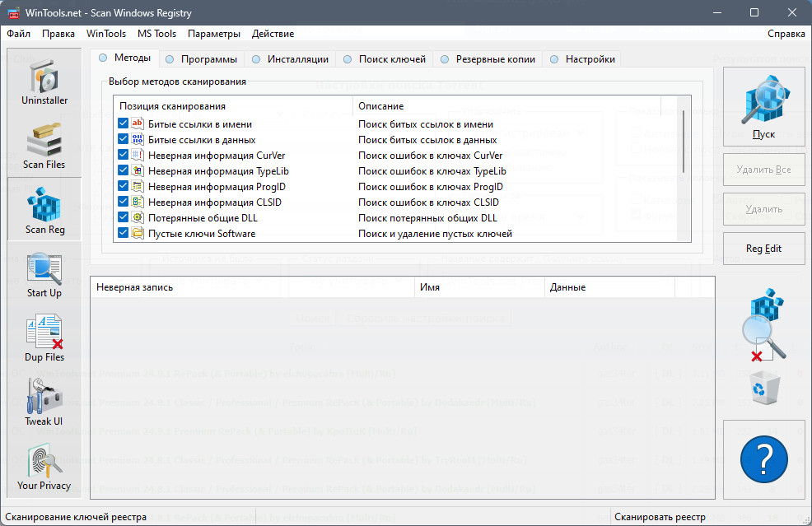Sort by Позиция сканирования column header

point(233,106)
